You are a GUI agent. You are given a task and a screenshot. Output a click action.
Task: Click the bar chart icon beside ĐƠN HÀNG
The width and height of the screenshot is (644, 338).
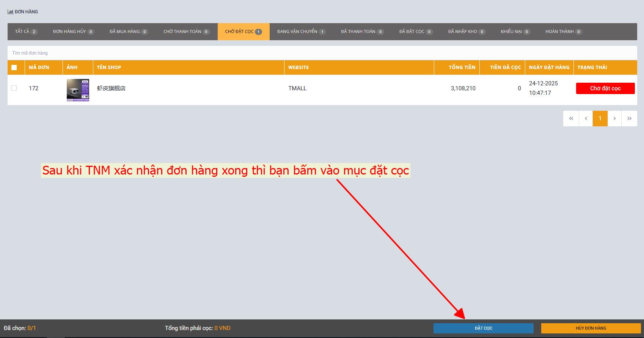tap(10, 12)
